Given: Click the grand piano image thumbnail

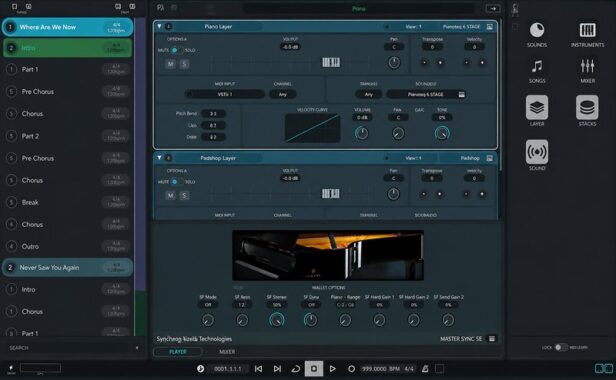Looking at the screenshot, I should pyautogui.click(x=328, y=255).
